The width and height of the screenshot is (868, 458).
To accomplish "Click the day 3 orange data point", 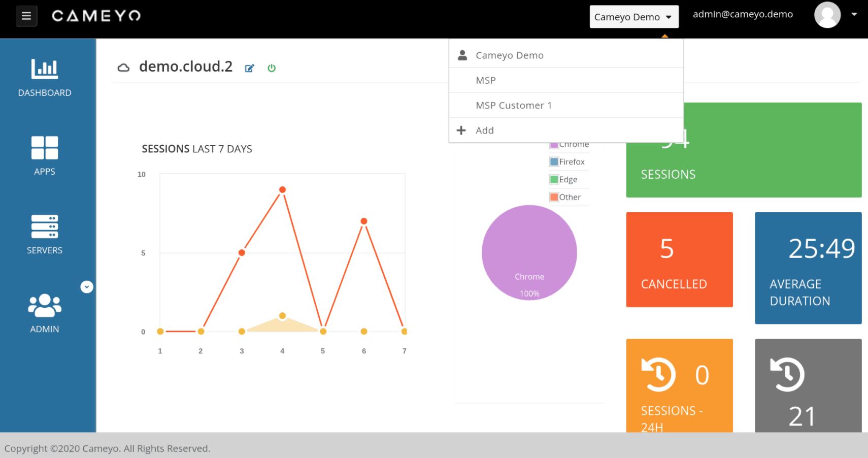I will 242,252.
